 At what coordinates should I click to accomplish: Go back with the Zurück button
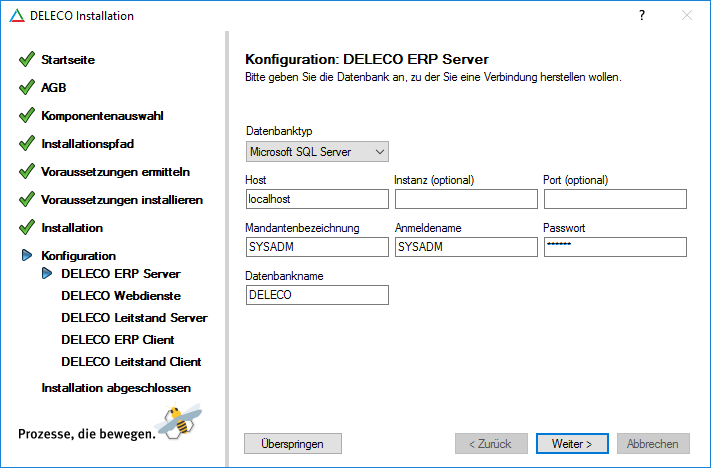(491, 444)
